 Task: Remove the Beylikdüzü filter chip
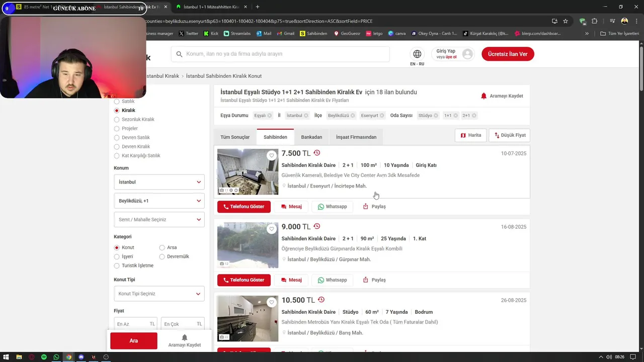[x=353, y=116]
